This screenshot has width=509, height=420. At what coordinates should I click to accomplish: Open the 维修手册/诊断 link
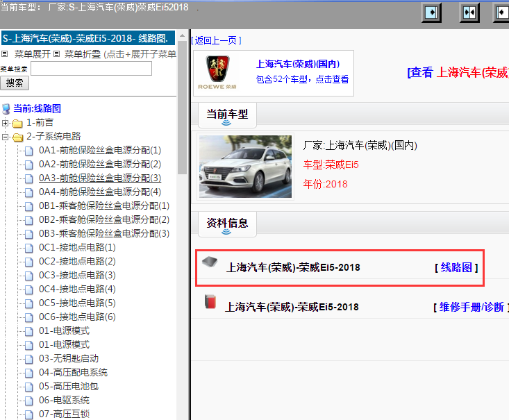(x=471, y=307)
